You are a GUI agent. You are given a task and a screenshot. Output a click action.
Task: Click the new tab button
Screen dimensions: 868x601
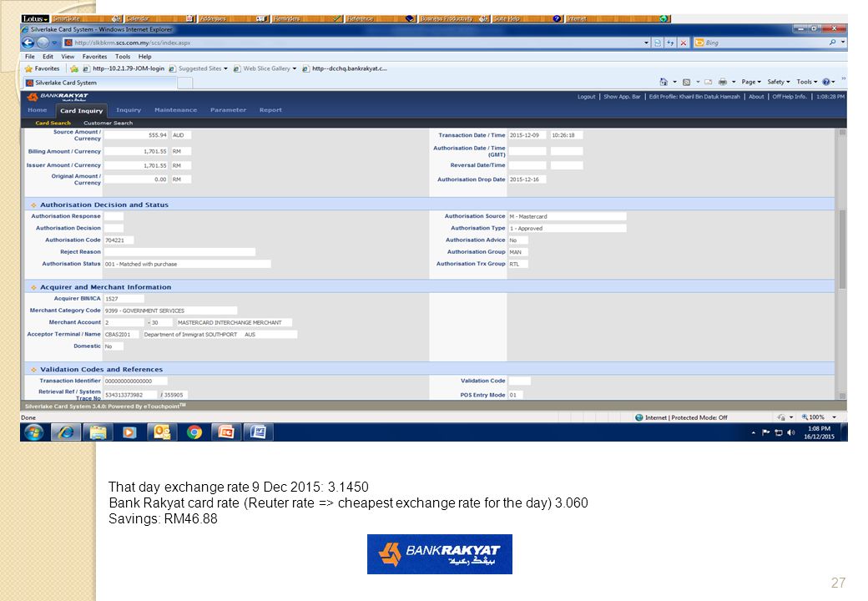pyautogui.click(x=185, y=83)
